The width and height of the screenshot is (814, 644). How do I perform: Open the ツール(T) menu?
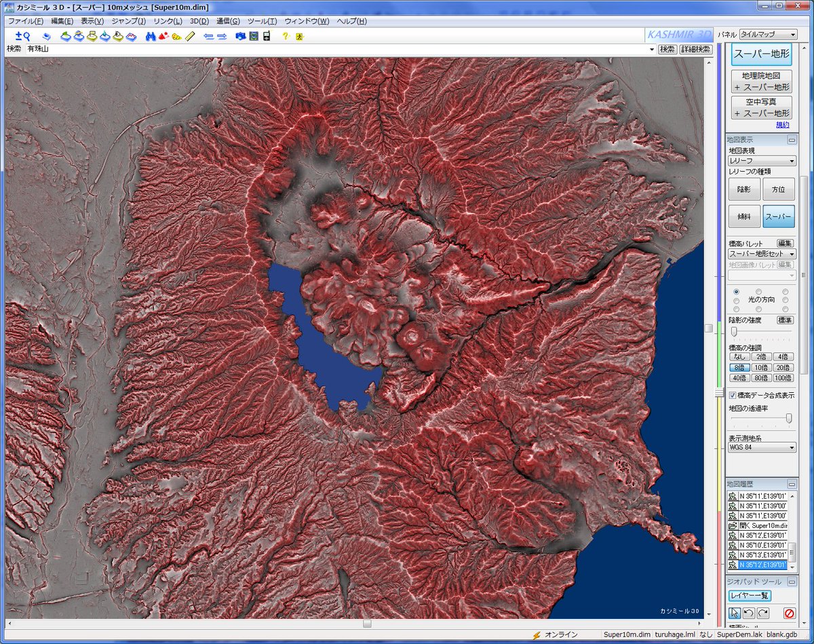click(262, 21)
